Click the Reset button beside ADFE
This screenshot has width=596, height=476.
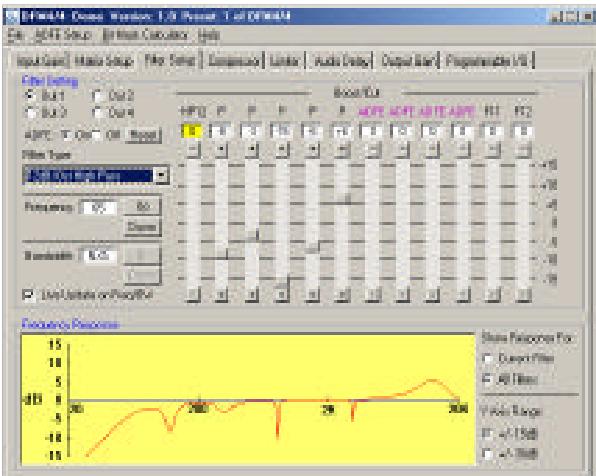(x=143, y=135)
